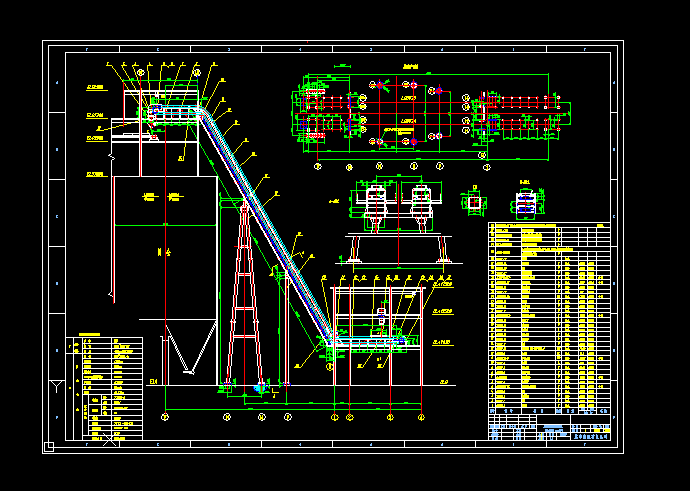
Task: Select the inclined conveyor gallery in elevation view
Action: [x=266, y=227]
